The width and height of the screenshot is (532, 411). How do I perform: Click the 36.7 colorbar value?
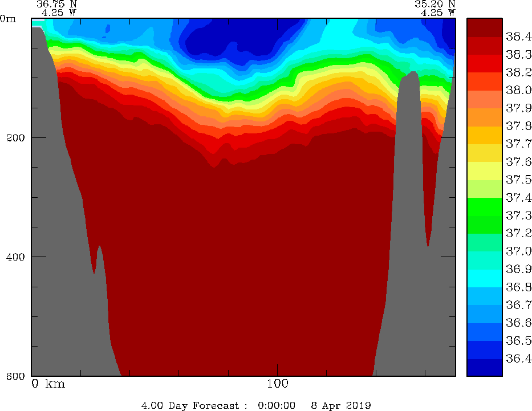(x=518, y=306)
